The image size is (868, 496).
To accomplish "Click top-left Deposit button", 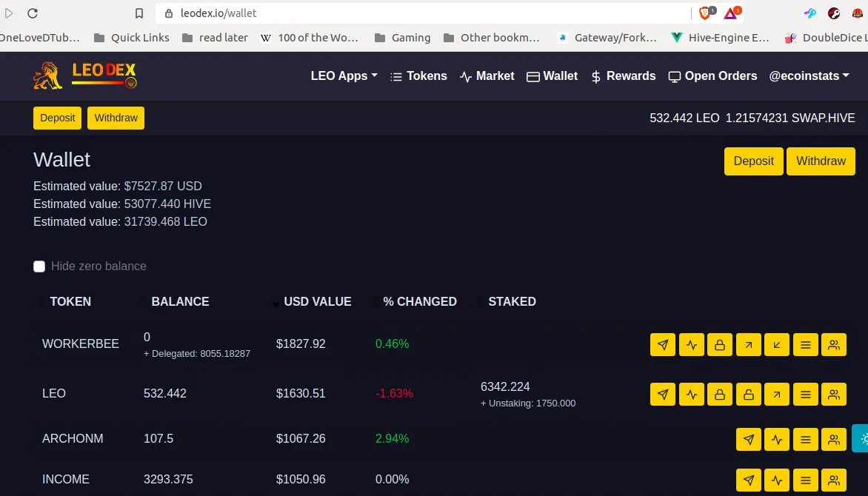I will [x=58, y=118].
